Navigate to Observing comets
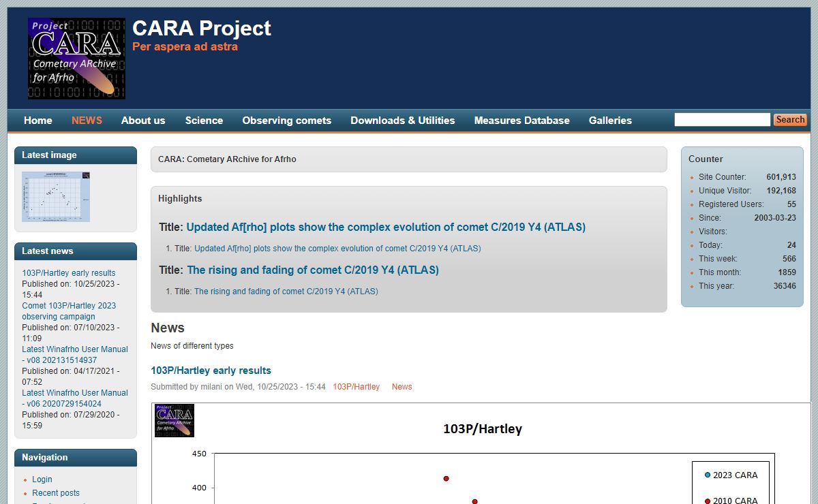The width and height of the screenshot is (818, 504). [x=286, y=121]
